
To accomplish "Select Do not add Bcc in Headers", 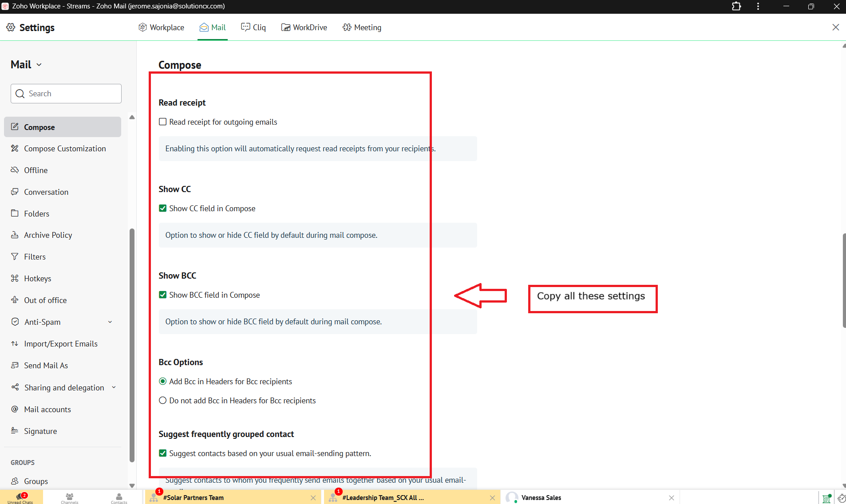I will click(163, 401).
